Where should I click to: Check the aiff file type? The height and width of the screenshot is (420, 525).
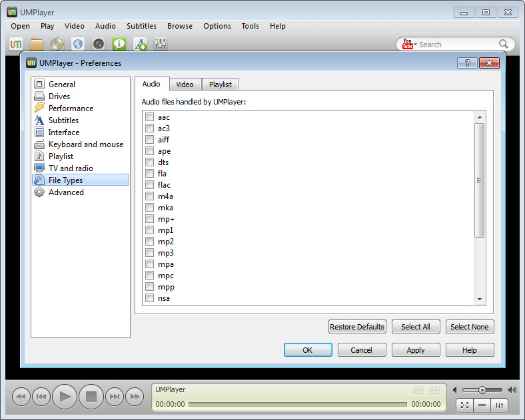point(150,140)
